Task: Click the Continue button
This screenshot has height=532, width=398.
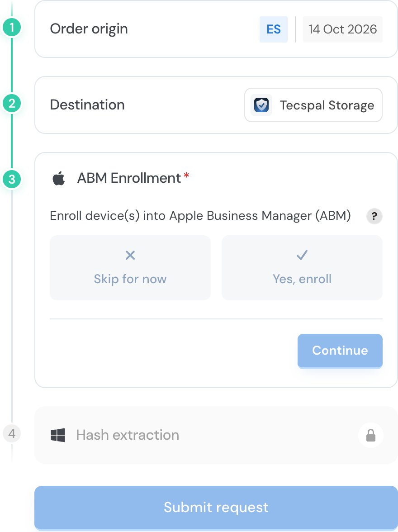Action: 340,351
